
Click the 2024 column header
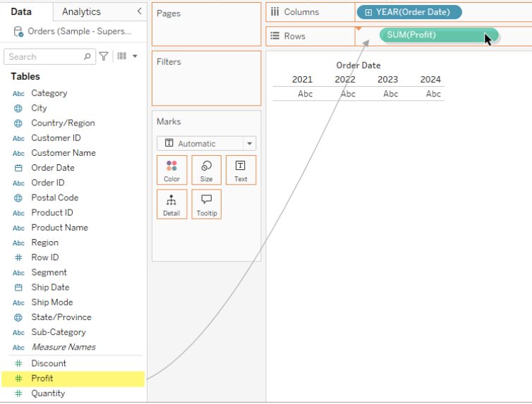pyautogui.click(x=430, y=79)
